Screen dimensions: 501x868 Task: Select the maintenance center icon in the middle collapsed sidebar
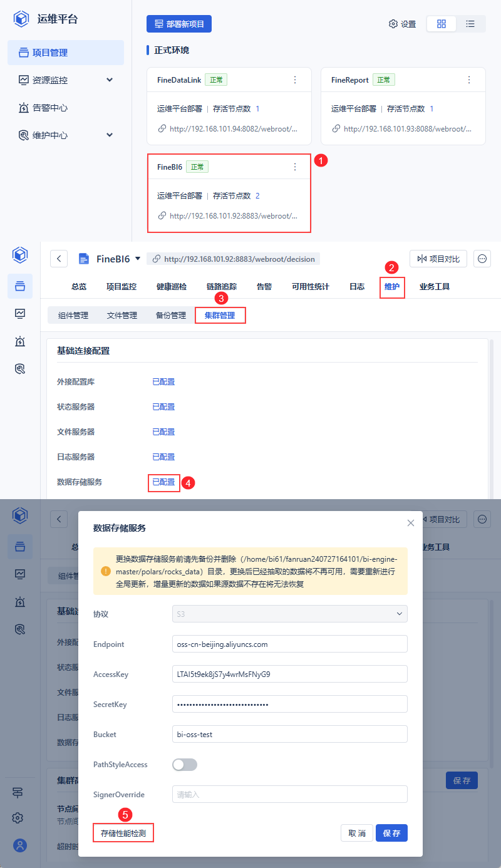pos(20,369)
